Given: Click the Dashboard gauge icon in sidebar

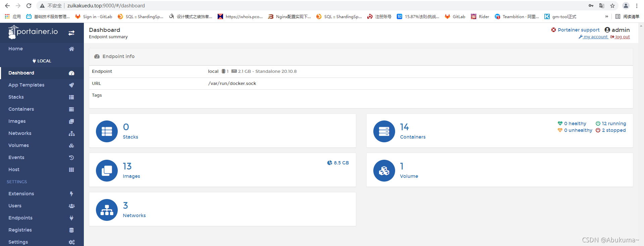Looking at the screenshot, I should coord(71,73).
